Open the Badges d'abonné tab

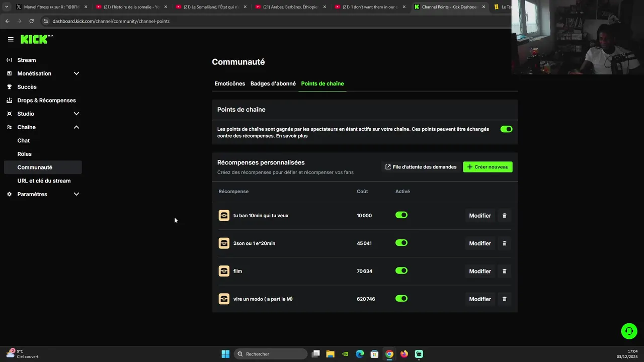coord(273,83)
